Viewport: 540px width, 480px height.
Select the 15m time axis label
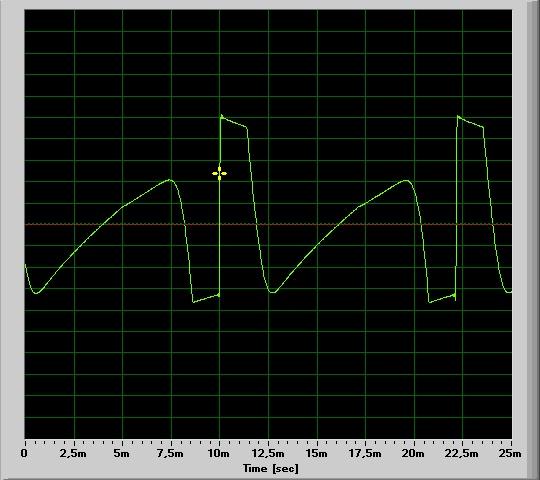[317, 453]
